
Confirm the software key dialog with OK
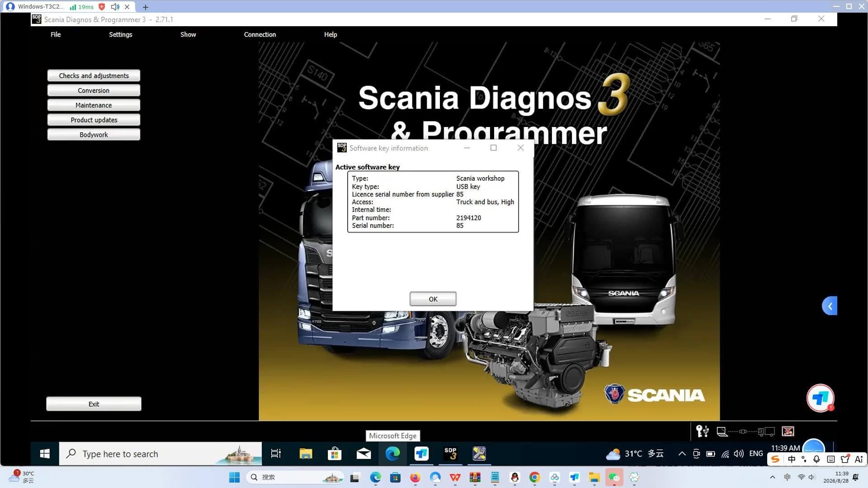pyautogui.click(x=433, y=299)
